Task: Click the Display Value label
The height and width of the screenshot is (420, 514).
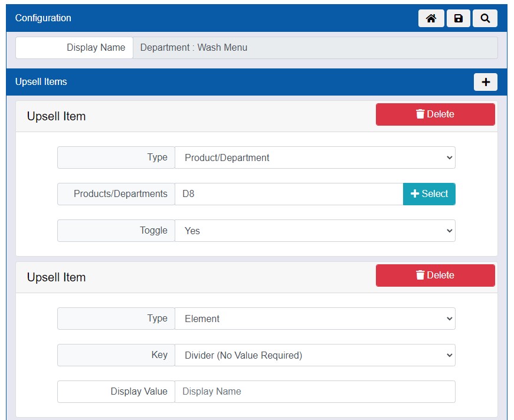Action: pos(139,392)
